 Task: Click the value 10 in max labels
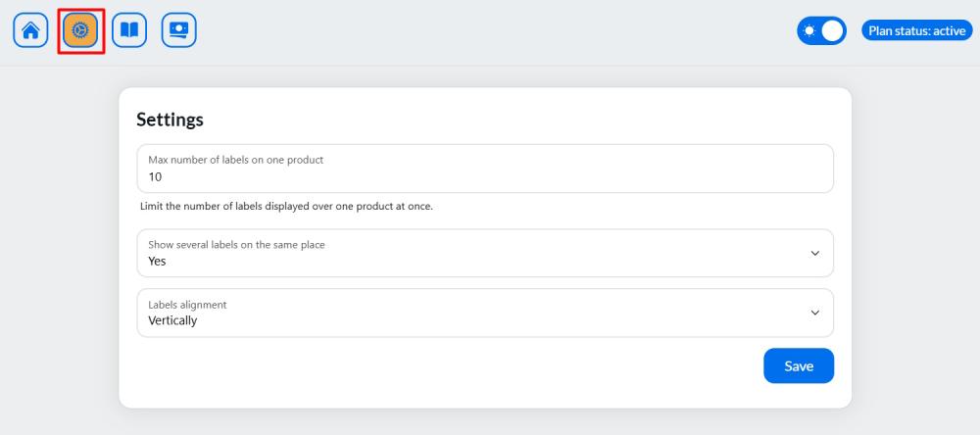tap(155, 177)
